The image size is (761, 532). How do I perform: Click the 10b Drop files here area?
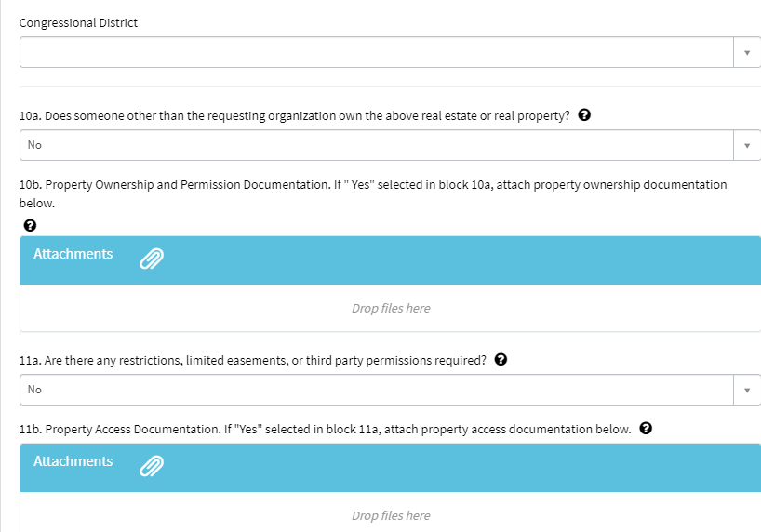391,308
